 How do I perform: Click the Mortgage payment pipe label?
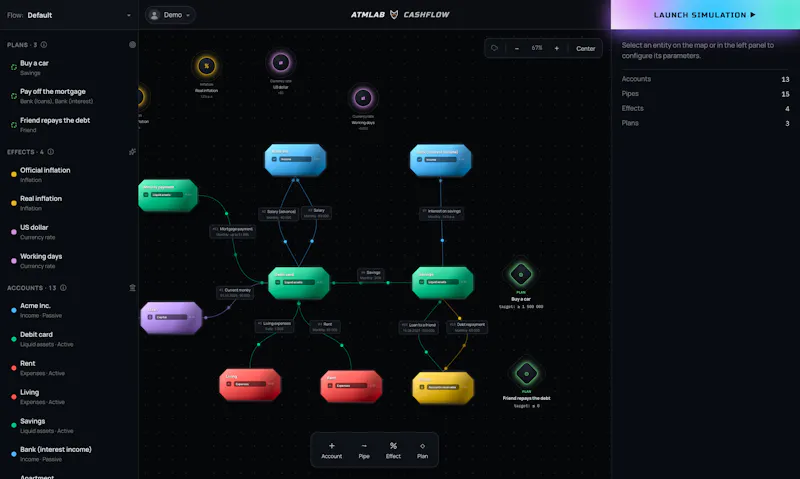point(233,232)
